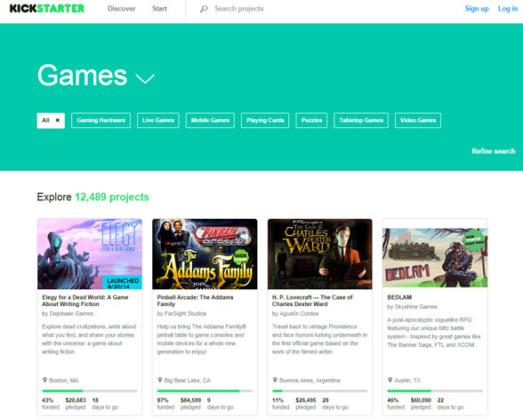The height and width of the screenshot is (420, 523).
Task: Click the 9 days to go text
Action: [x=221, y=404]
